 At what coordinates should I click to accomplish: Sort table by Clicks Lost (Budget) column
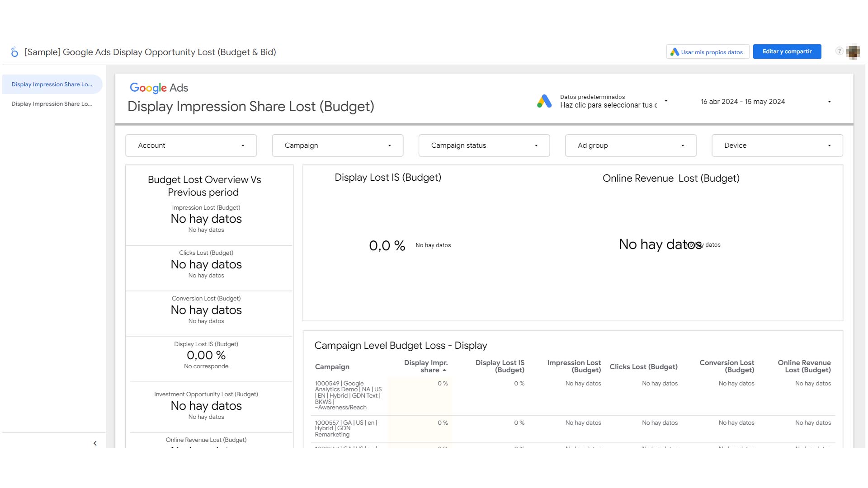[x=643, y=367]
